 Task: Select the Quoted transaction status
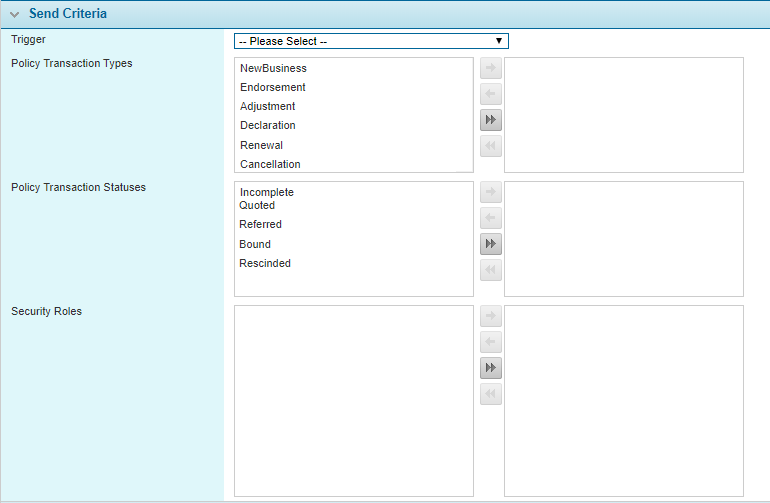pos(257,206)
